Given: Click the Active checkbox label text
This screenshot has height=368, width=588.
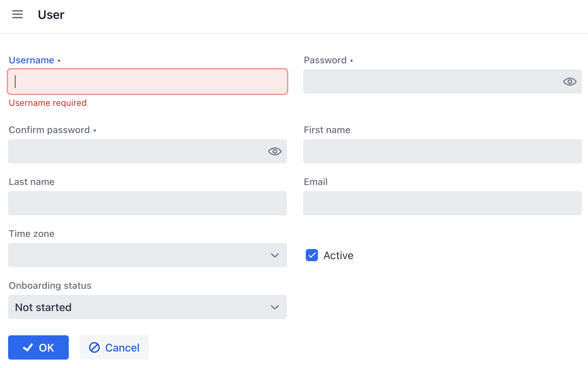Looking at the screenshot, I should tap(338, 255).
